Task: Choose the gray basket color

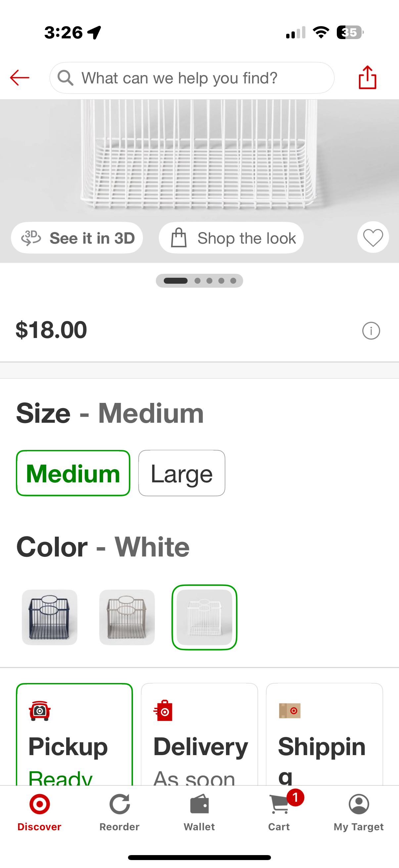Action: pos(127,617)
